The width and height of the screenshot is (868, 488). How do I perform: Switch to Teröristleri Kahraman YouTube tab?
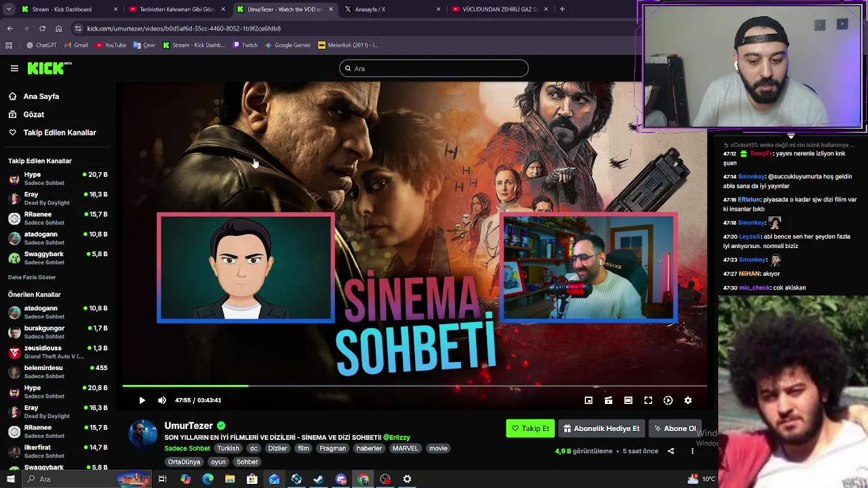(176, 9)
